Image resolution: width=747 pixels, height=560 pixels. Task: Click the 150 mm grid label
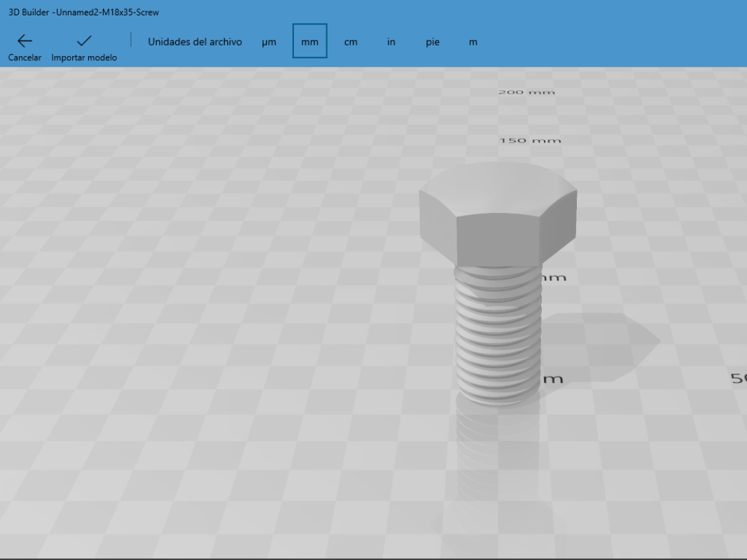(530, 141)
